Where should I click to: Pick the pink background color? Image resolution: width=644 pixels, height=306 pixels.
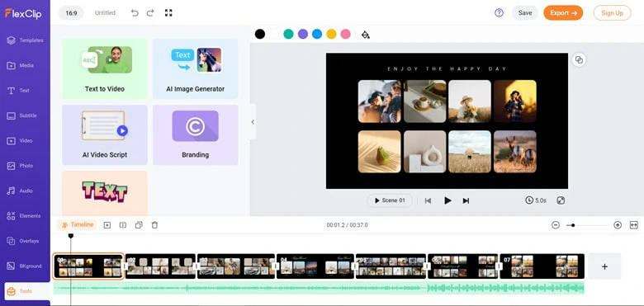coord(346,34)
